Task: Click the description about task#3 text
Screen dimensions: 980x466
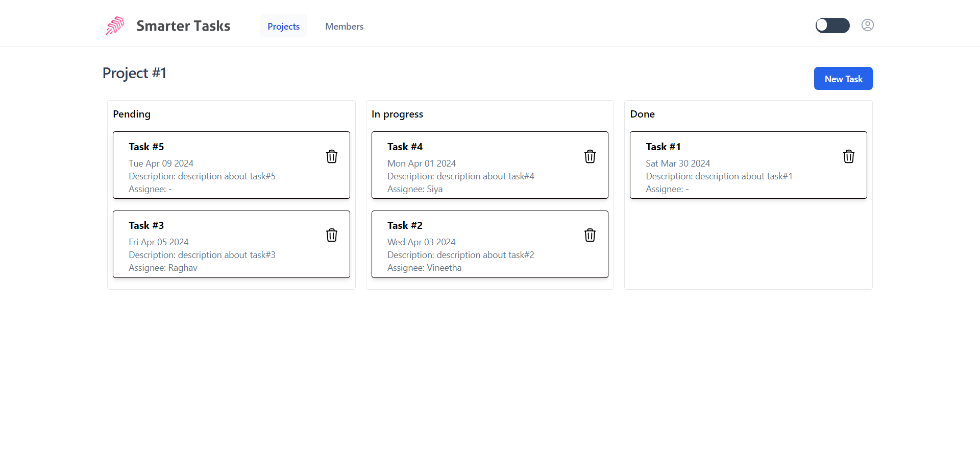Action: 227,255
